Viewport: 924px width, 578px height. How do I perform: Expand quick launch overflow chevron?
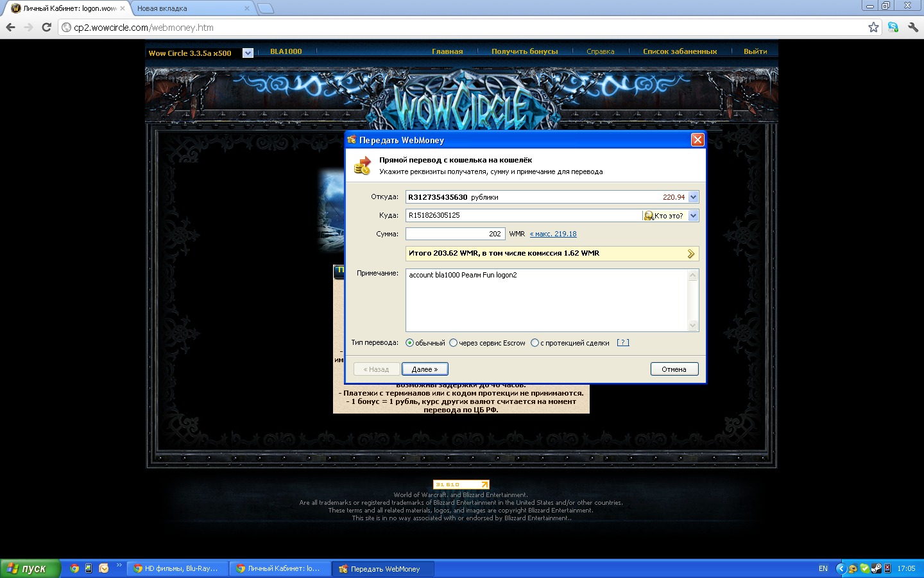coord(119,565)
